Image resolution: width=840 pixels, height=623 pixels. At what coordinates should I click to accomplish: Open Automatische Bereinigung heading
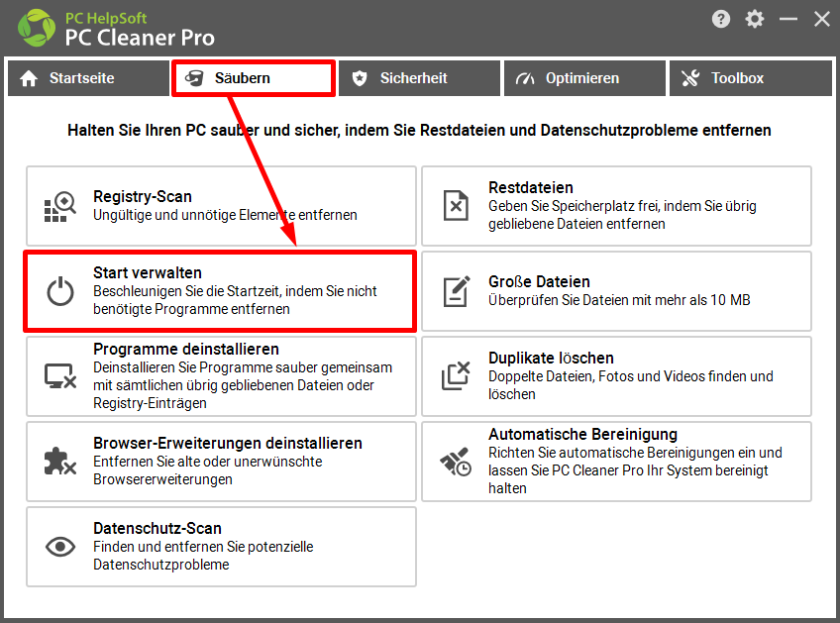click(582, 434)
